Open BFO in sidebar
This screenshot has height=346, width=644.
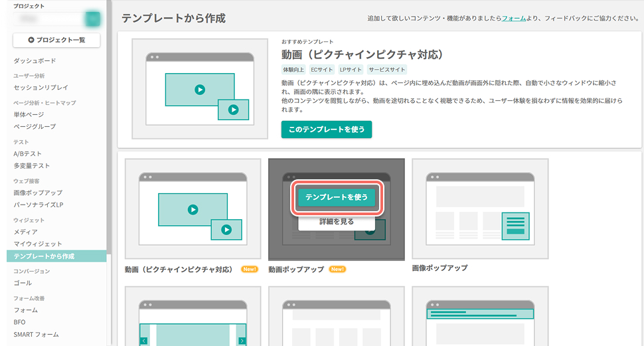click(x=19, y=322)
